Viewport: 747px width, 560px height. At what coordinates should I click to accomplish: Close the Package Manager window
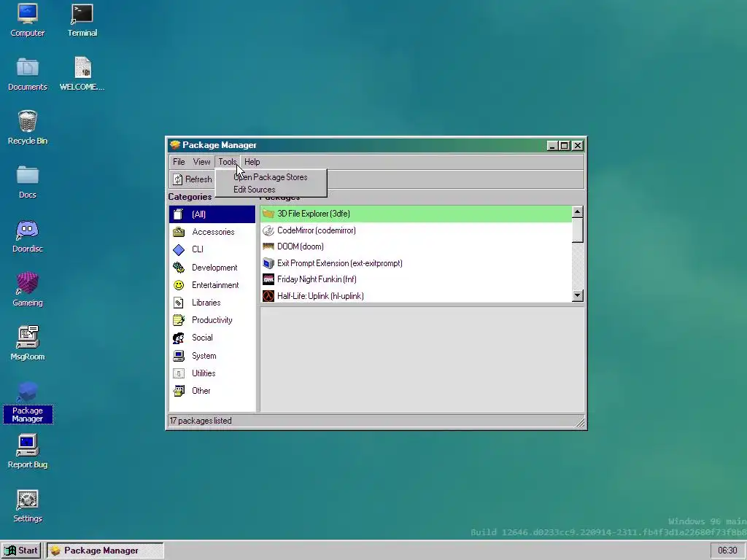coord(578,145)
